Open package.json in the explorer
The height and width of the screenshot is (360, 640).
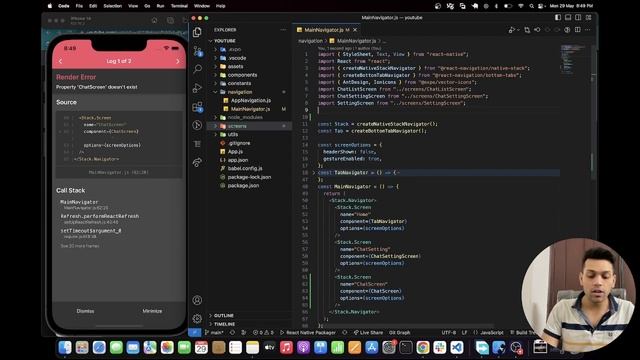pyautogui.click(x=243, y=185)
